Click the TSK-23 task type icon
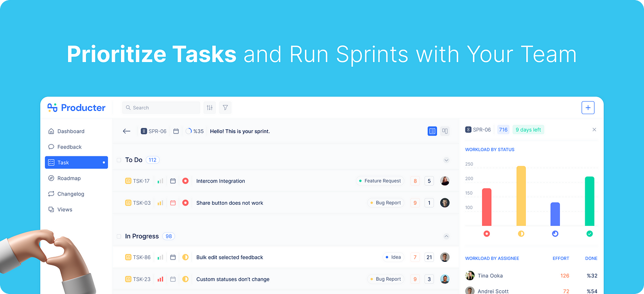Viewport: 644px width, 294px height. pyautogui.click(x=128, y=279)
